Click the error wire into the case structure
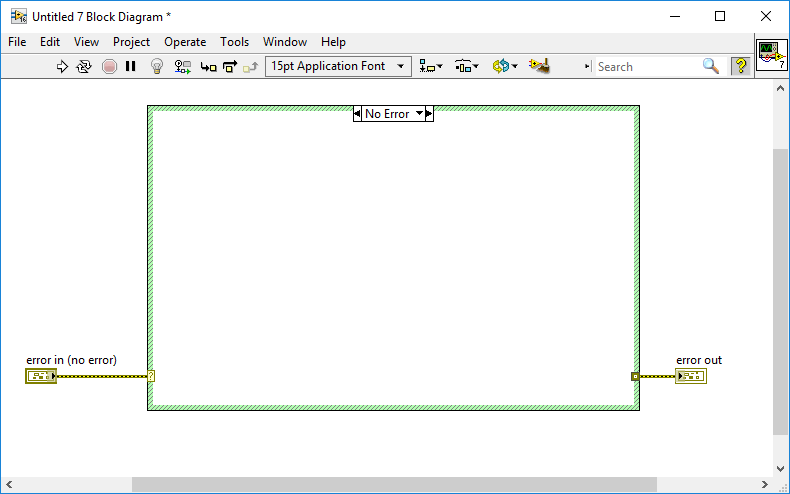This screenshot has width=790, height=494. point(102,376)
